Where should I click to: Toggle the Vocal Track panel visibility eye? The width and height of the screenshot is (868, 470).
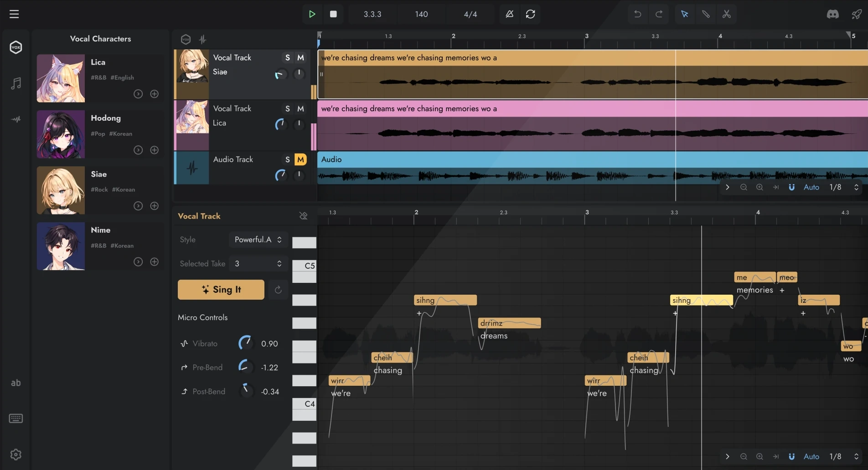click(x=303, y=216)
